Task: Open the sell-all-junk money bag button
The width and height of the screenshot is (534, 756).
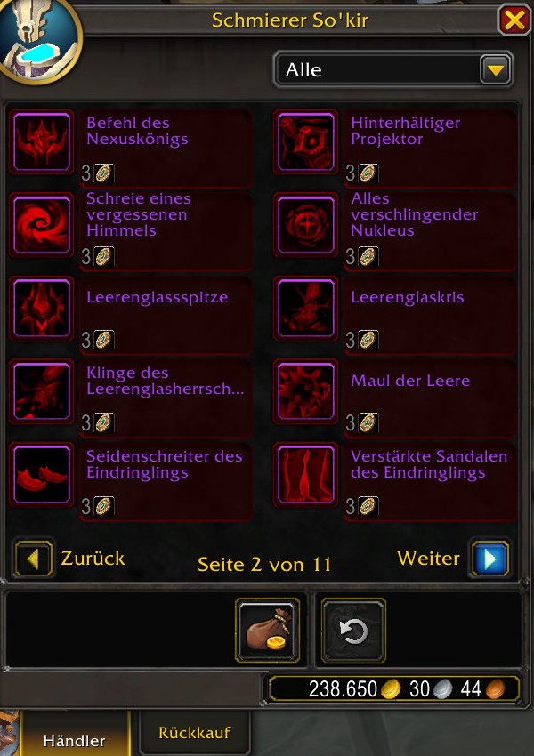Action: point(268,631)
